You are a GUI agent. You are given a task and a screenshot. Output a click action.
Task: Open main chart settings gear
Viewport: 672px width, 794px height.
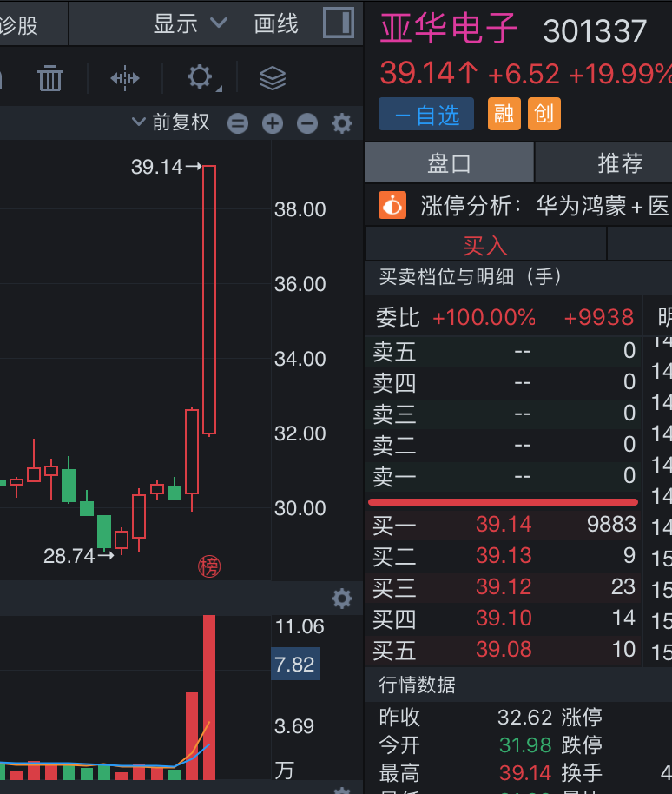click(x=342, y=123)
